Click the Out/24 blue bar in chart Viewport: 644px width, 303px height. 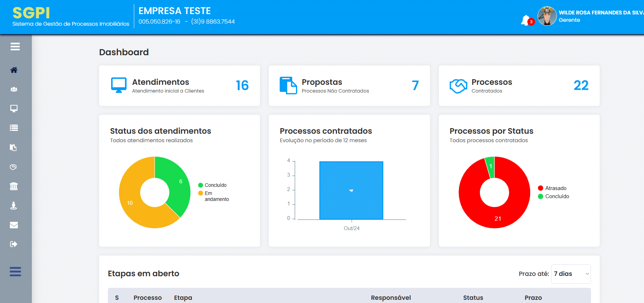point(351,190)
